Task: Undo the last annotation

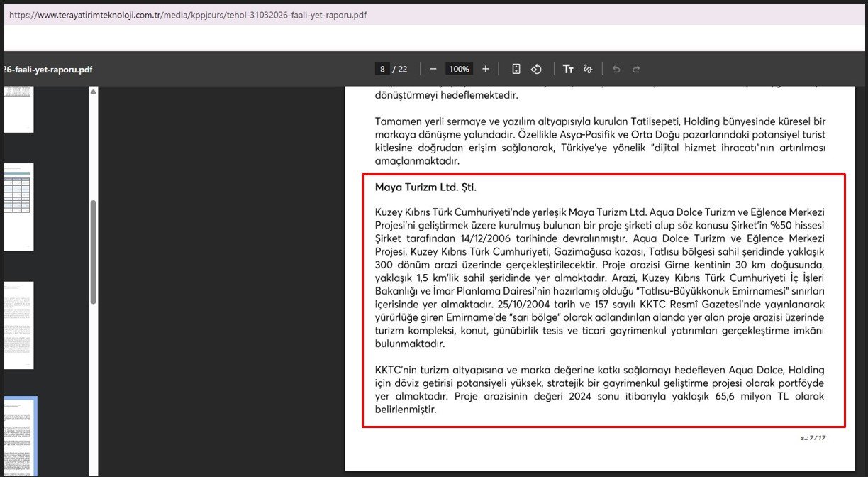Action: click(616, 69)
